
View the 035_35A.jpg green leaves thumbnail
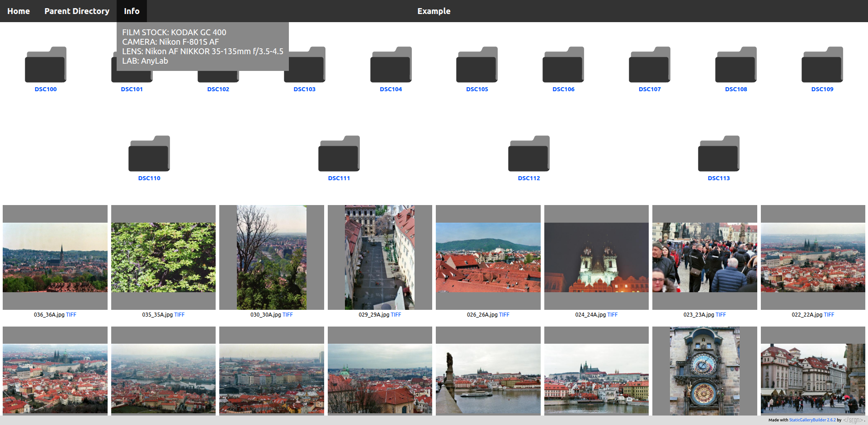pyautogui.click(x=163, y=257)
